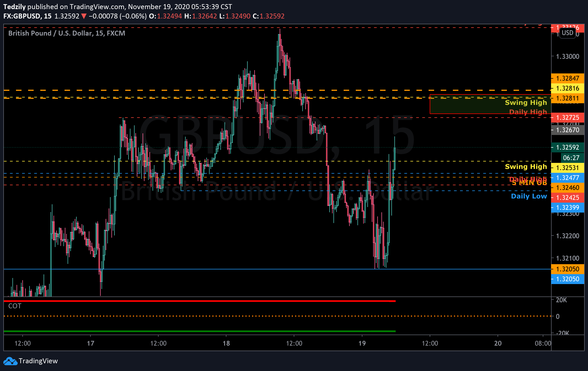Select the 1.32811 orange price label
Image resolution: width=588 pixels, height=371 pixels.
[x=567, y=98]
